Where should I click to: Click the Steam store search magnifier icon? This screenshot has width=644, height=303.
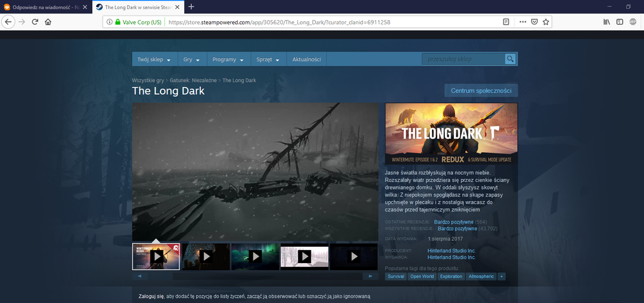click(x=510, y=59)
